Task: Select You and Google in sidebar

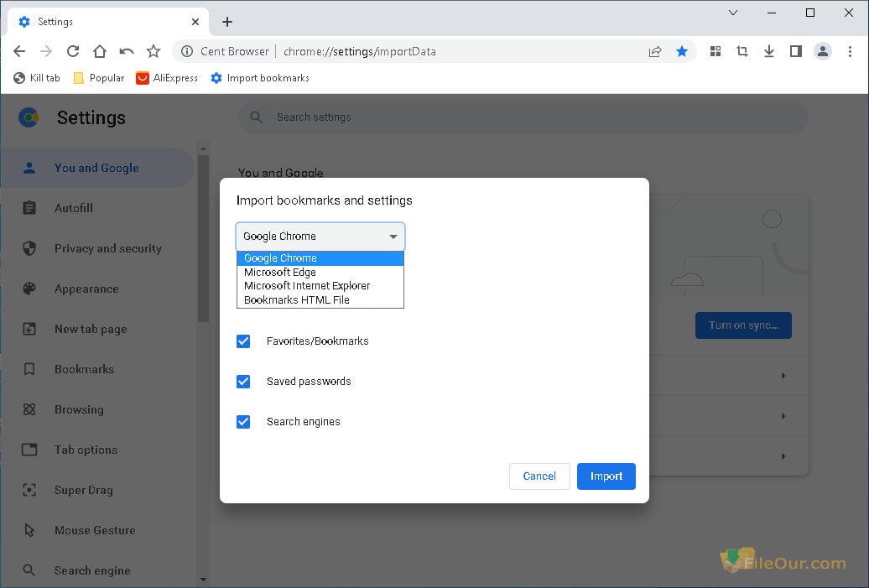Action: coord(97,168)
